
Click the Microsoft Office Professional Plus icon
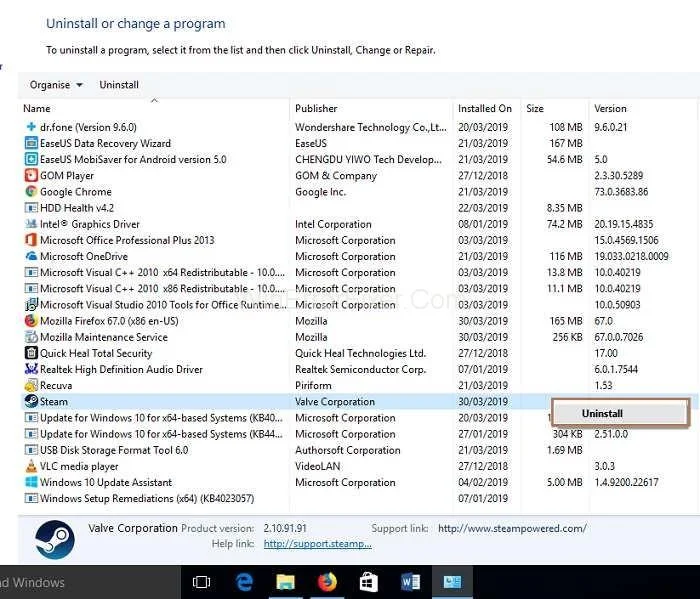pyautogui.click(x=31, y=240)
